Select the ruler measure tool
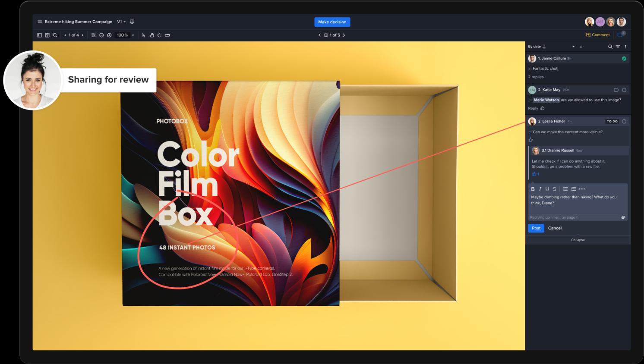The width and height of the screenshot is (644, 364). click(167, 35)
